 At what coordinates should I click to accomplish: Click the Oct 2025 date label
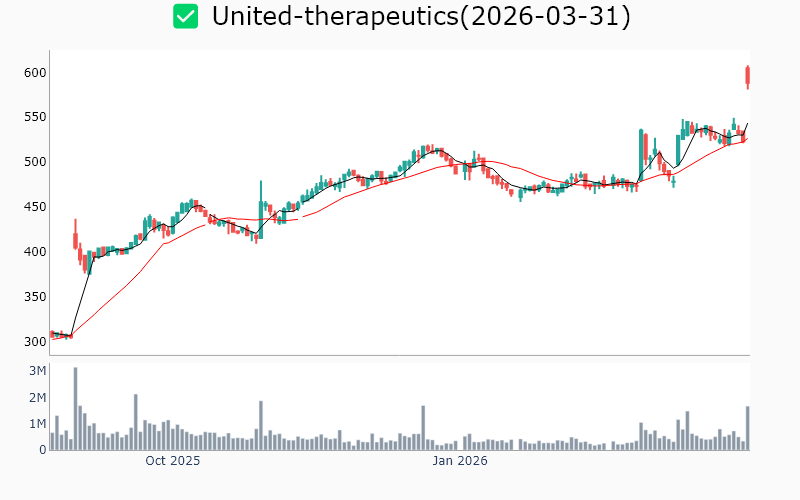pos(173,461)
